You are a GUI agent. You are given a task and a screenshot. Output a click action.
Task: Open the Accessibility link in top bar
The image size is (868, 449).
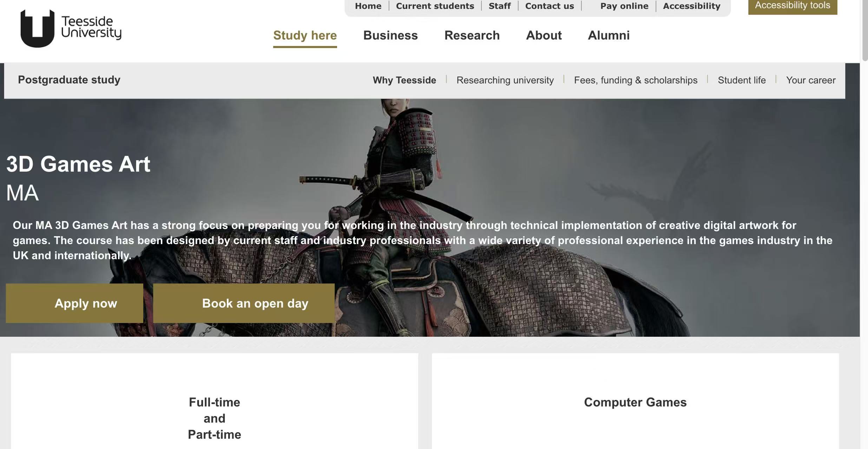pyautogui.click(x=691, y=6)
